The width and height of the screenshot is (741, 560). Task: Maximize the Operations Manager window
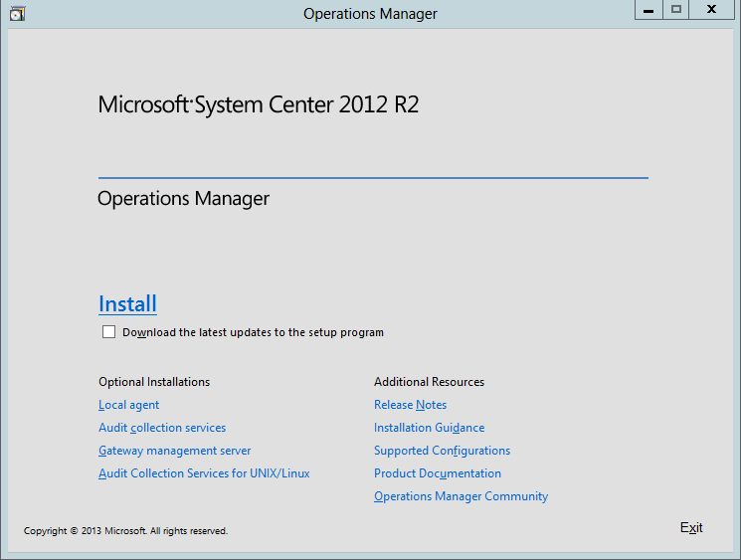click(675, 10)
